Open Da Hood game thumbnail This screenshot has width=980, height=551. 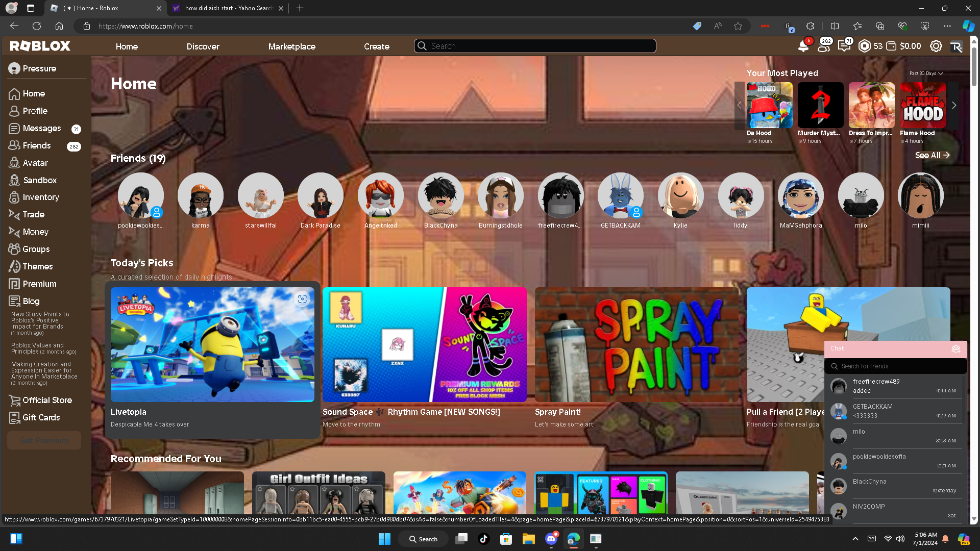click(769, 105)
